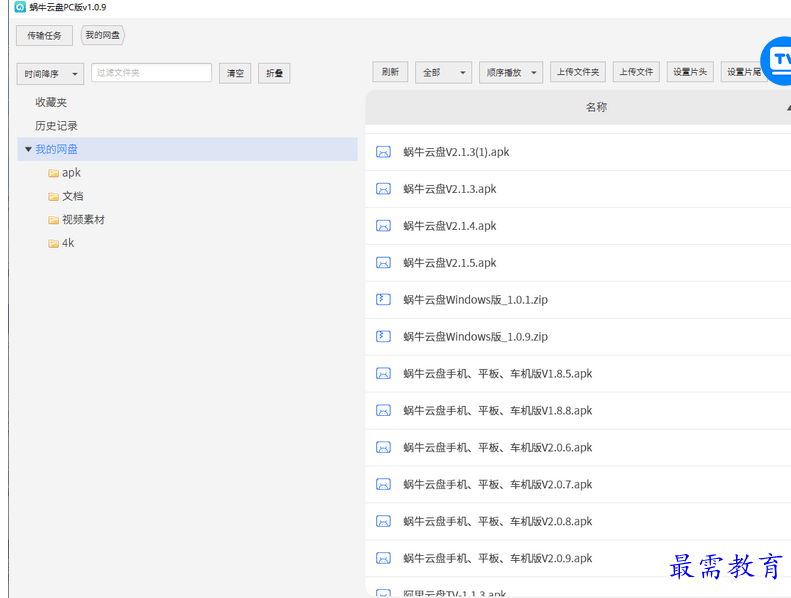Focus the 过滤文件夹 filter input

(x=151, y=73)
